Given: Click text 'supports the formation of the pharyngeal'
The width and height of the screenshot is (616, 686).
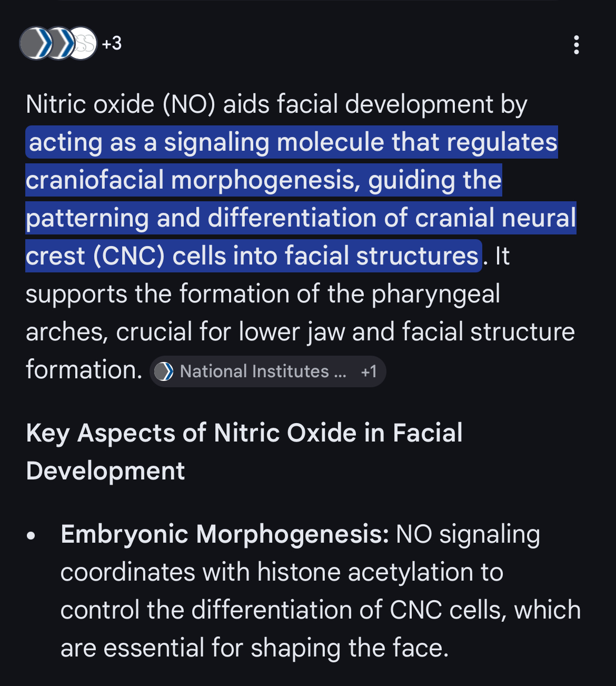Looking at the screenshot, I should 263,294.
